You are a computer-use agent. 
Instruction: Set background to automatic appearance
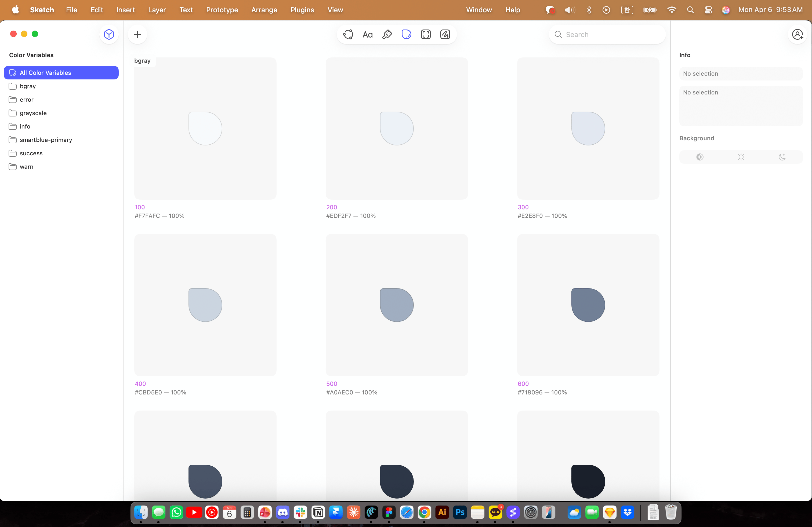click(700, 157)
